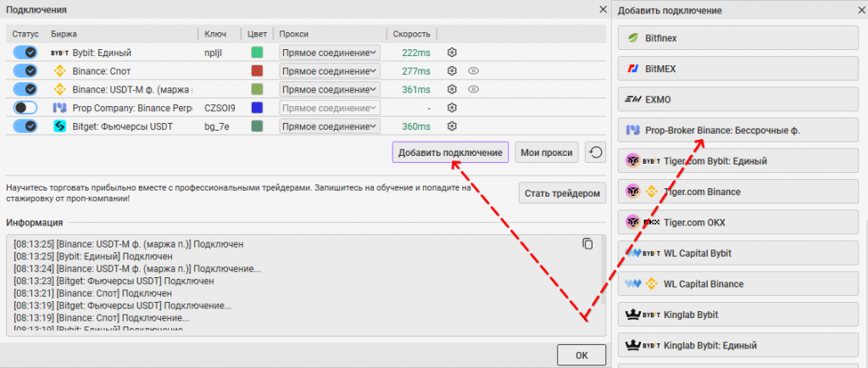Choose Kinglab Bybit entry

click(737, 315)
